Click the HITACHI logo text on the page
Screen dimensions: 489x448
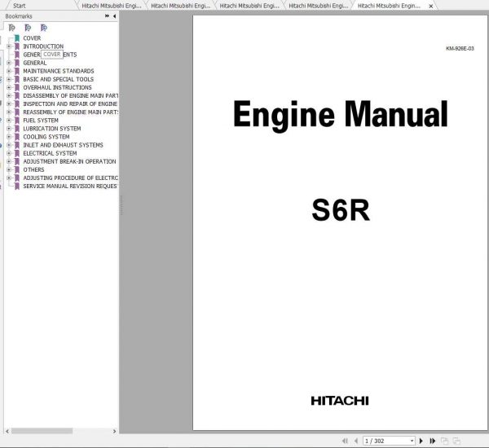click(340, 401)
